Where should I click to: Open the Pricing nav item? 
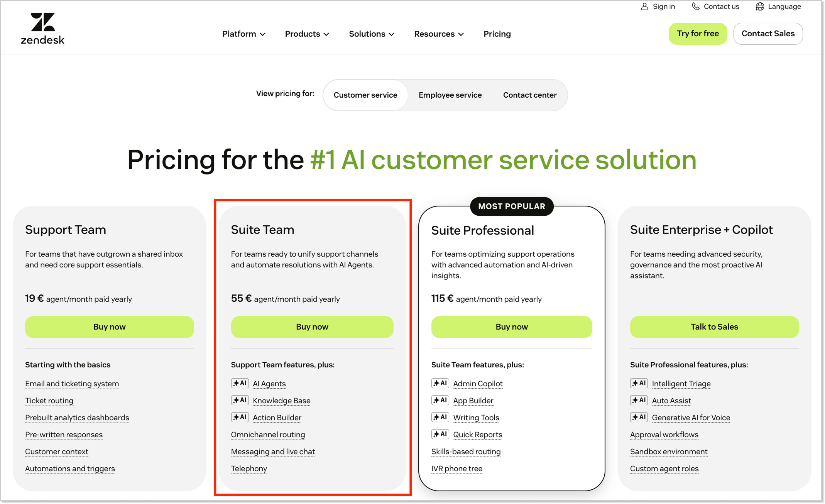click(x=497, y=34)
